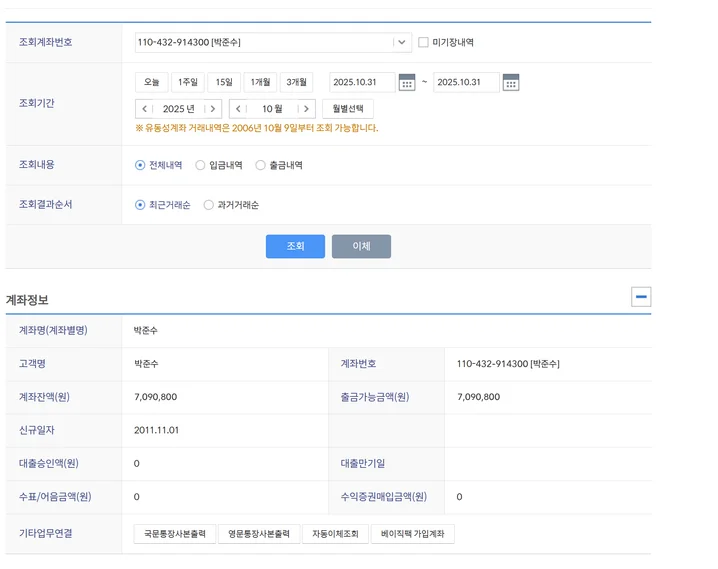Choose 과거거래순 sort order
Viewport: 718px width, 569px height.
point(209,205)
